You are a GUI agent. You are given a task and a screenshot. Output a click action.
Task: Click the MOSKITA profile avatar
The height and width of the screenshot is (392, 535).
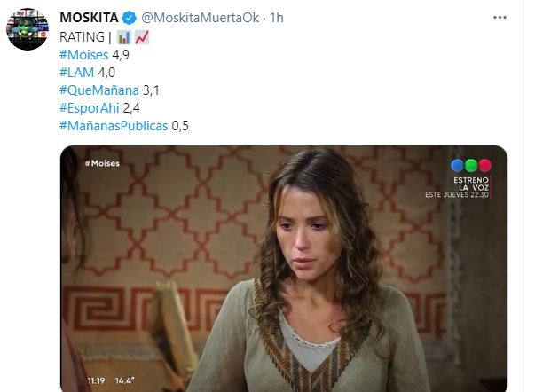[28, 29]
